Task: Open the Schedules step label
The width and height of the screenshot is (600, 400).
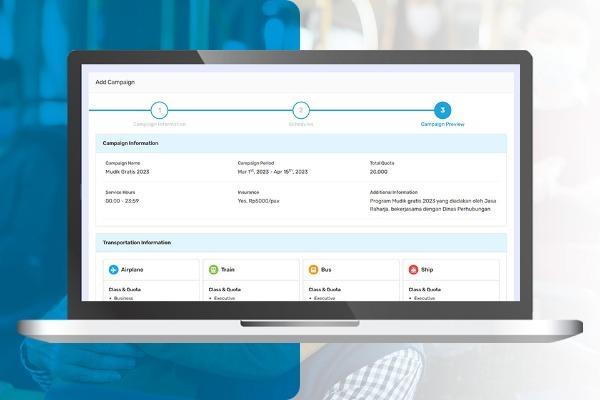Action: pyautogui.click(x=301, y=124)
